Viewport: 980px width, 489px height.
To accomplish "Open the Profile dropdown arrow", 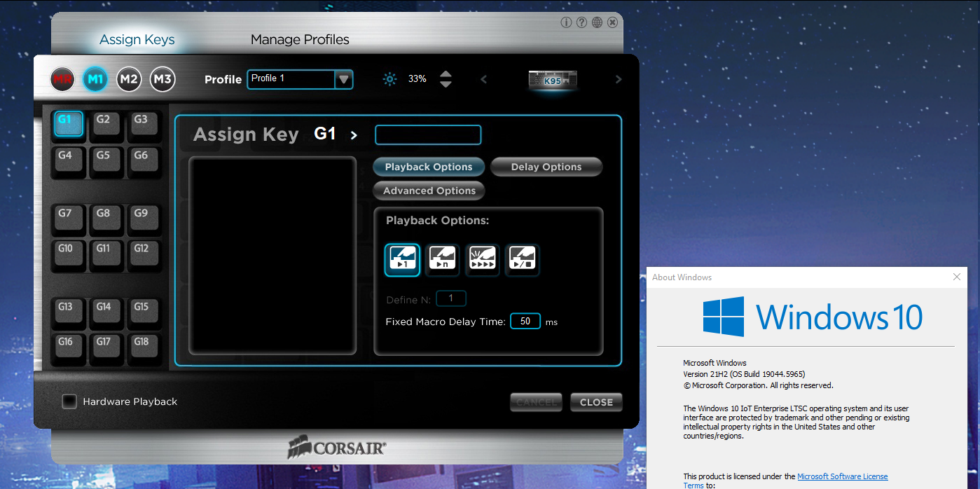I will [343, 79].
